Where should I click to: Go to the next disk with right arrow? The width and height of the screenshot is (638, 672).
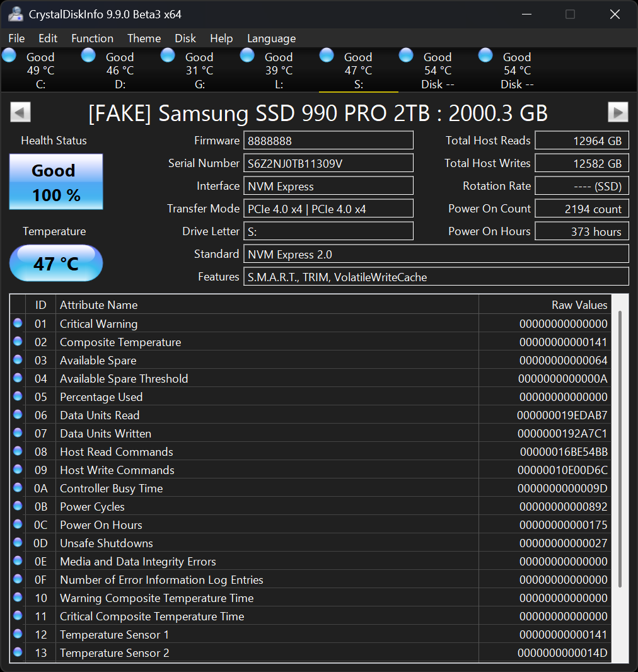click(618, 112)
